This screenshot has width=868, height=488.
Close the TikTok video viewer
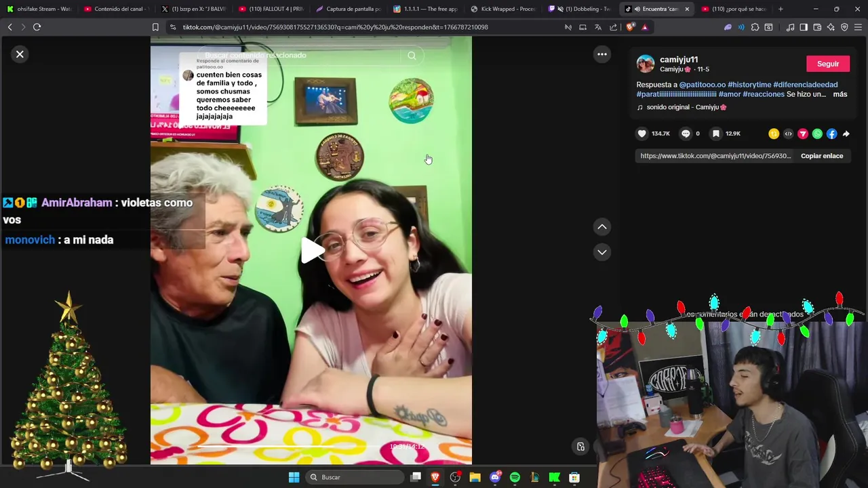tap(20, 54)
